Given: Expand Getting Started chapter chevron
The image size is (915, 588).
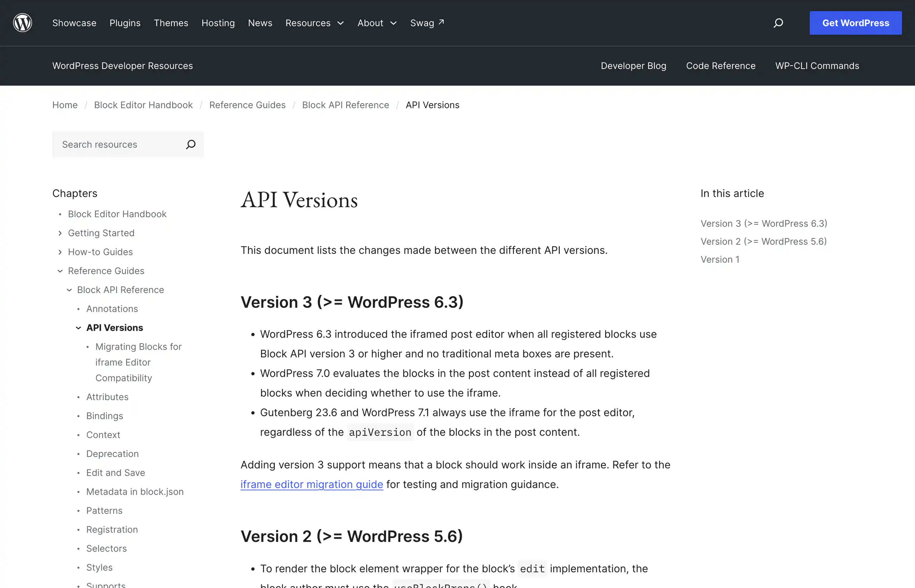Looking at the screenshot, I should click(x=60, y=233).
